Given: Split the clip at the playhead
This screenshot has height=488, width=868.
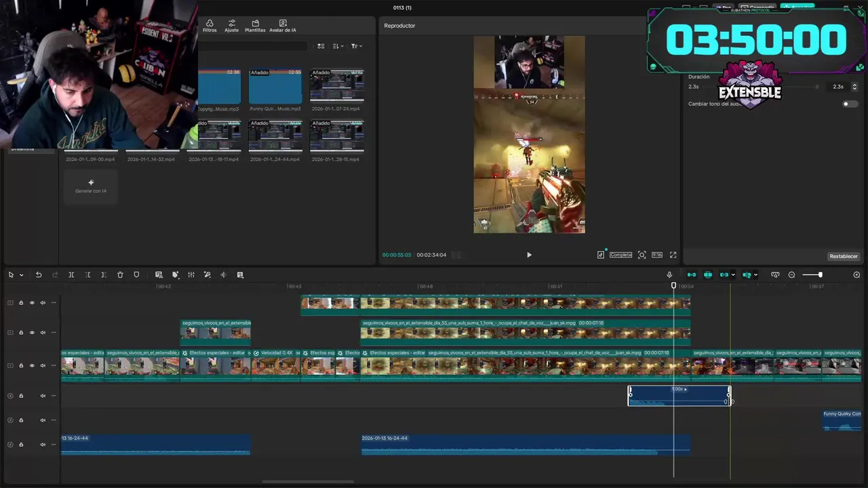Looking at the screenshot, I should 71,274.
